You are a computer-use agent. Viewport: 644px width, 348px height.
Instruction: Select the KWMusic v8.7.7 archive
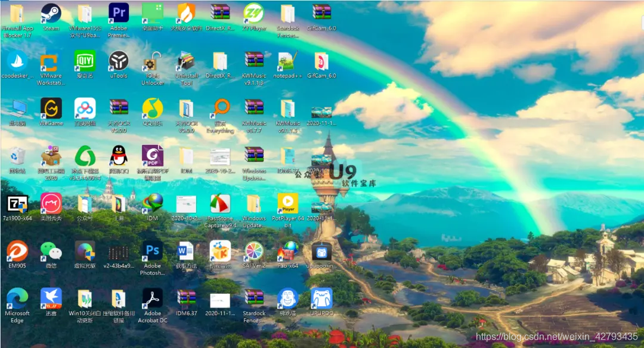click(x=254, y=108)
